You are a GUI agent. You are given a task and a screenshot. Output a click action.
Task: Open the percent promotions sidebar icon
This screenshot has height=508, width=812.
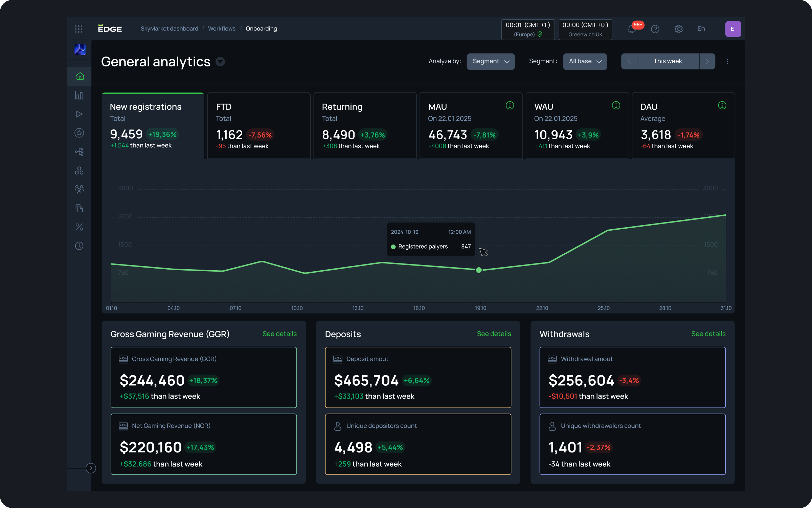[79, 227]
